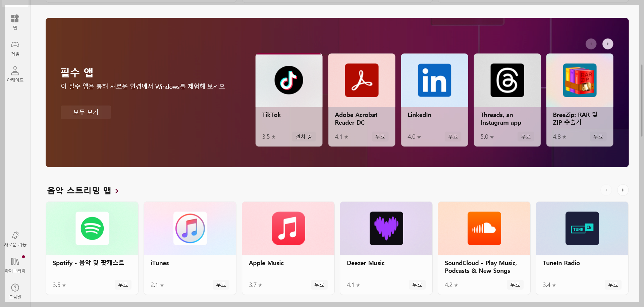The image size is (644, 307).
Task: Click 무료 on the Threads card
Action: pos(526,137)
